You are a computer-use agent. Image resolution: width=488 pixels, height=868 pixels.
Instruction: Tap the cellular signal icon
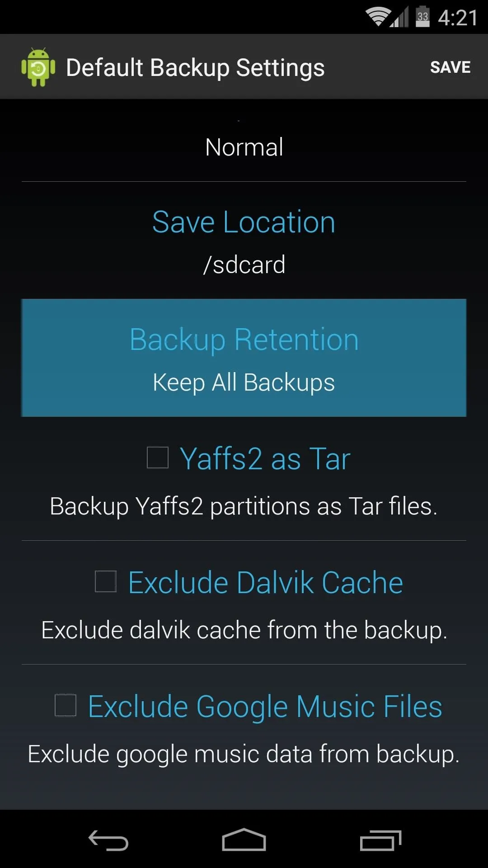tap(399, 17)
